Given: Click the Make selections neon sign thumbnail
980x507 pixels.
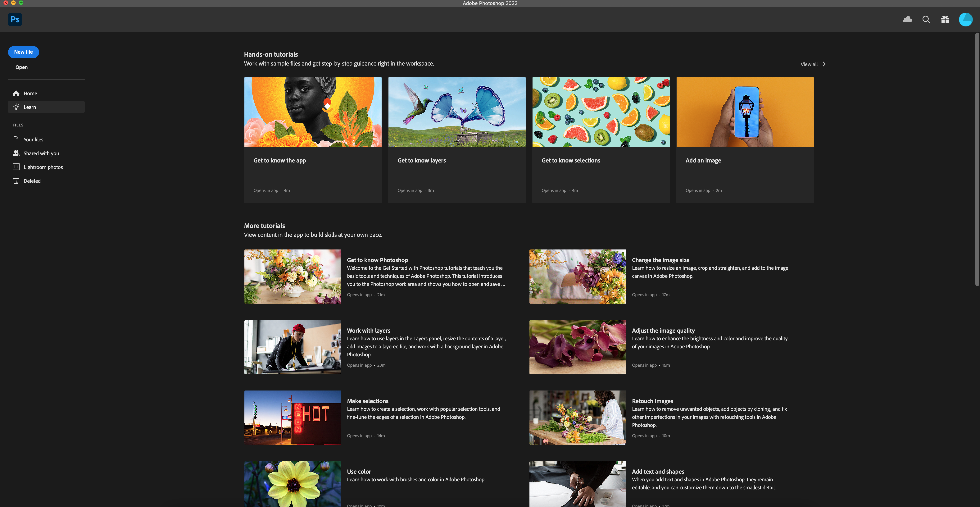Looking at the screenshot, I should (x=292, y=418).
